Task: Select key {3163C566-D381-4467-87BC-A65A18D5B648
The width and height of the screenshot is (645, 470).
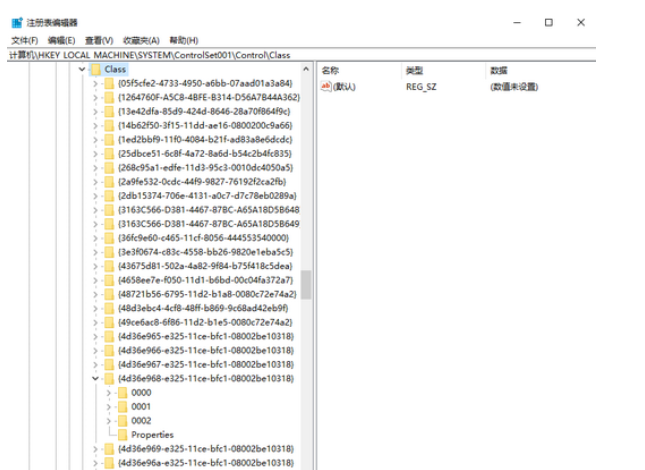Action: tap(209, 210)
